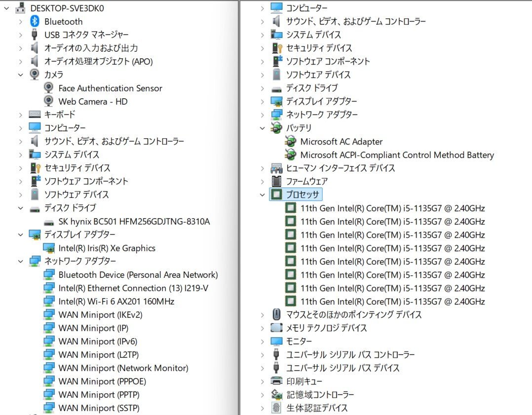Image resolution: width=532 pixels, height=415 pixels.
Task: Click the speaker icon beside オーディオの入力および出力
Action: point(34,48)
